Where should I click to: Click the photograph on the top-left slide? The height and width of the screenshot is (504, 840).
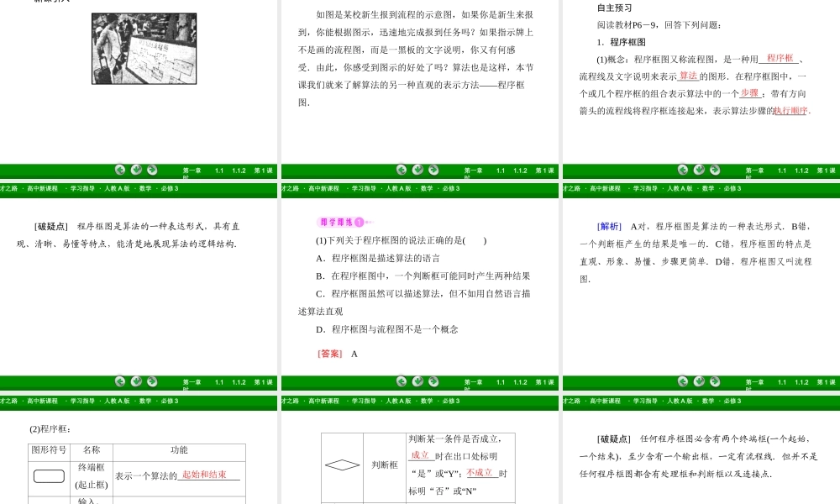[144, 48]
